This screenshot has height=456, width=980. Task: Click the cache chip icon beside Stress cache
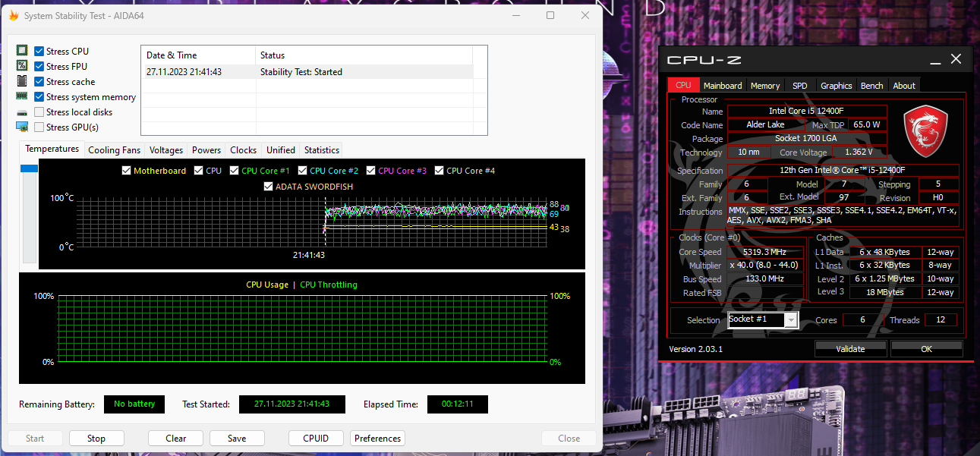(22, 81)
